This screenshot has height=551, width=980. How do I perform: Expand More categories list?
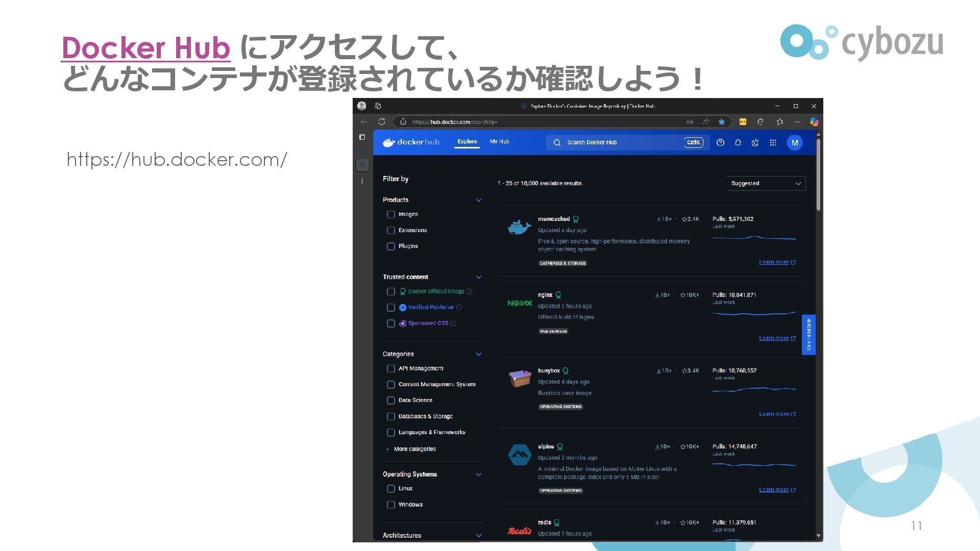[x=411, y=449]
